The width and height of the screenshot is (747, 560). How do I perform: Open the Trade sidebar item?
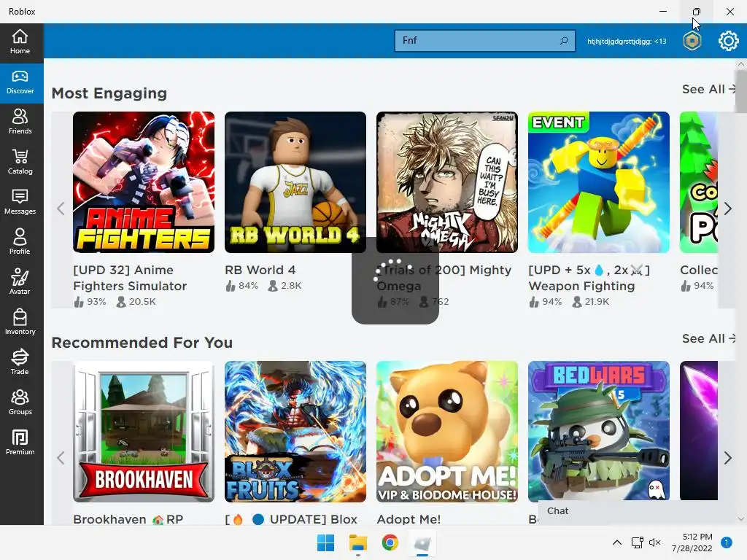[x=20, y=362]
